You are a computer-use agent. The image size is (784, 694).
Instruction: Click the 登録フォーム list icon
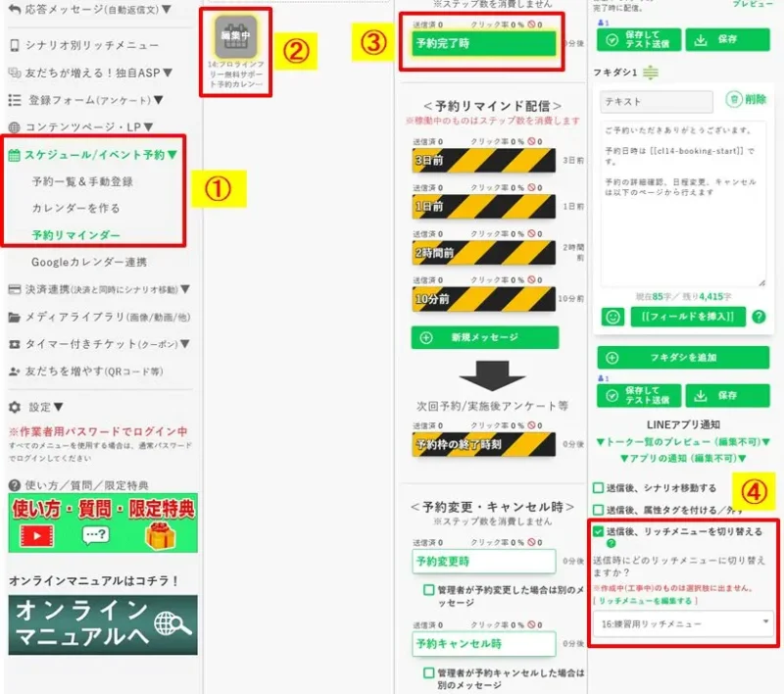click(x=14, y=100)
